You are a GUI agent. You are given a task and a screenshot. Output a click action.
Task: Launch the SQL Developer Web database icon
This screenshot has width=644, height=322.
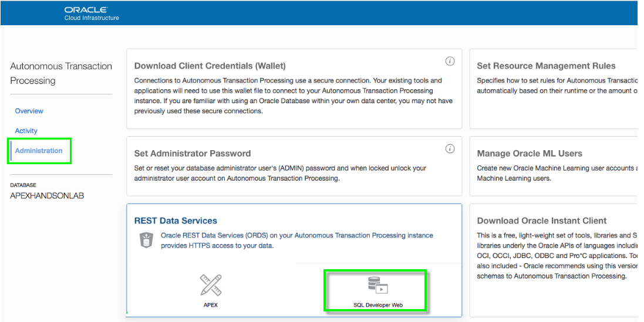click(378, 286)
